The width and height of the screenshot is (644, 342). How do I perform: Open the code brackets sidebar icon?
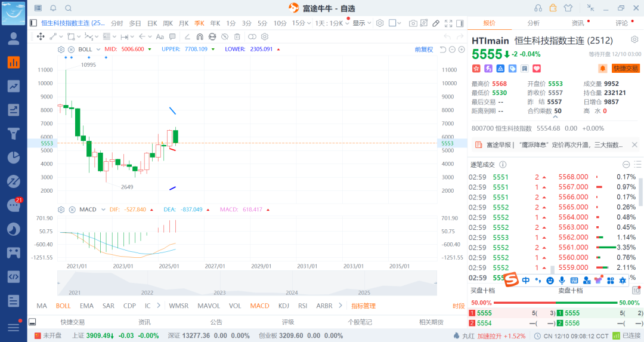pos(14,276)
